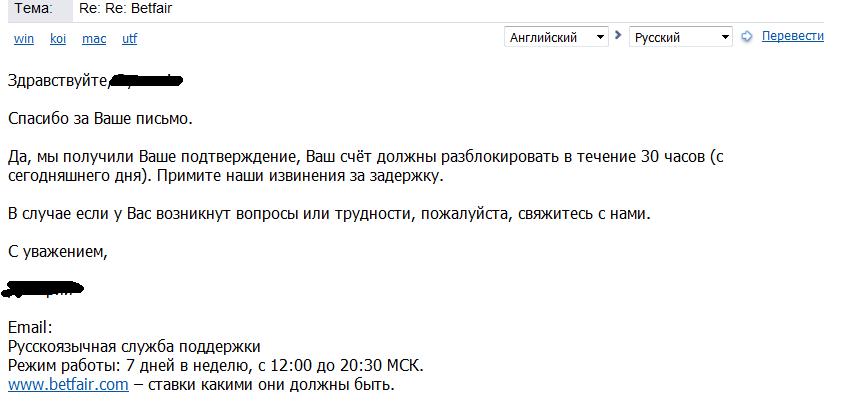843x401 pixels.
Task: Click the 'Режим работы' working hours line
Action: 215,365
